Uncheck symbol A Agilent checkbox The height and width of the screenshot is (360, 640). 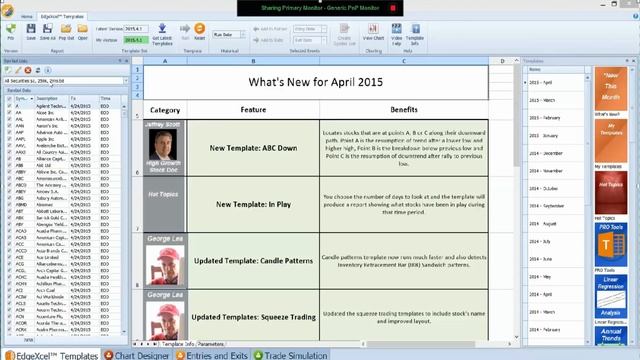coord(9,106)
